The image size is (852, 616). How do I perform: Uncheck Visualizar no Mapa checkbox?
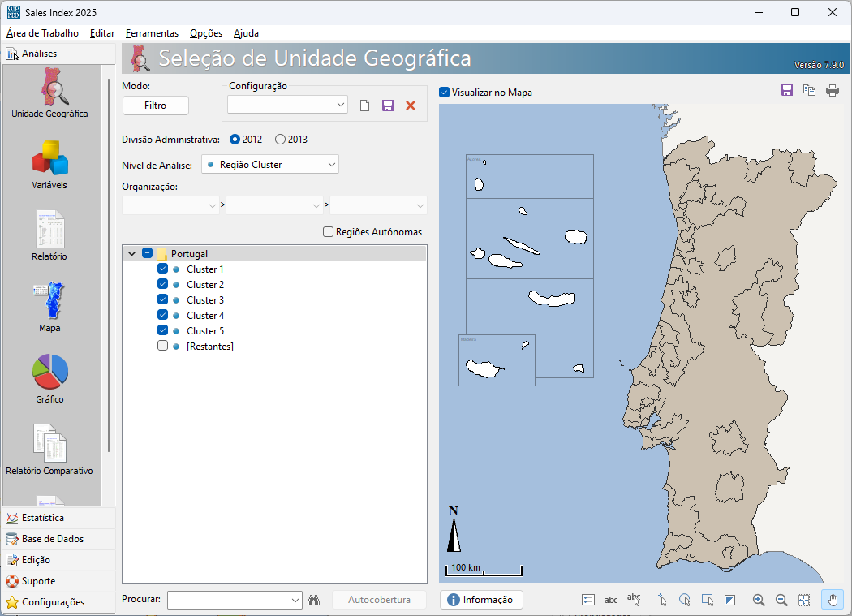[x=444, y=93]
